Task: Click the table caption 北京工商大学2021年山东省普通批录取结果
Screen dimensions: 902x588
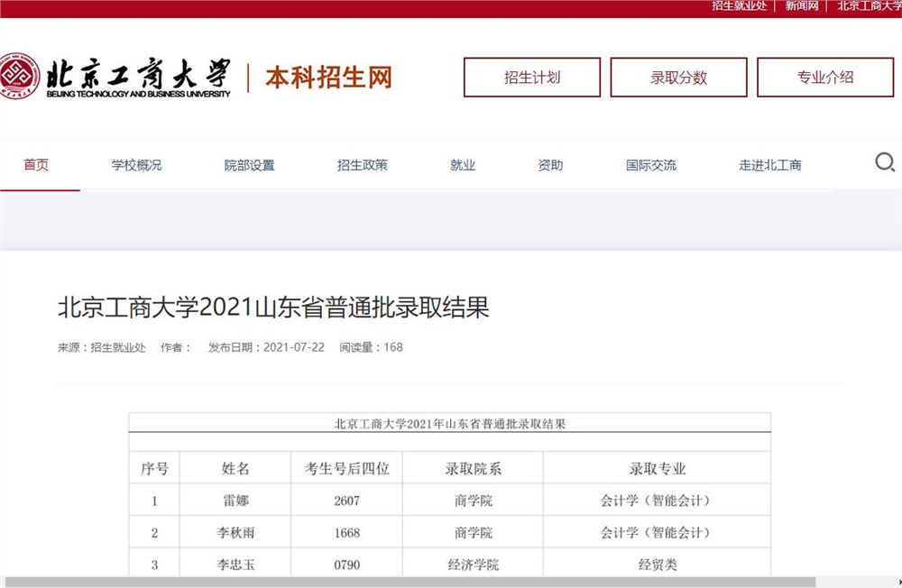Action: [450, 424]
